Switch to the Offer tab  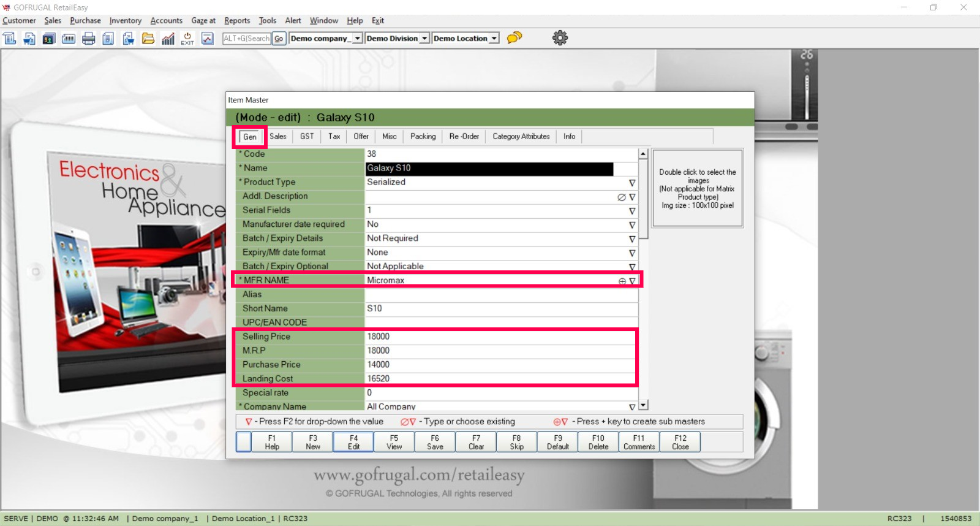(x=361, y=137)
